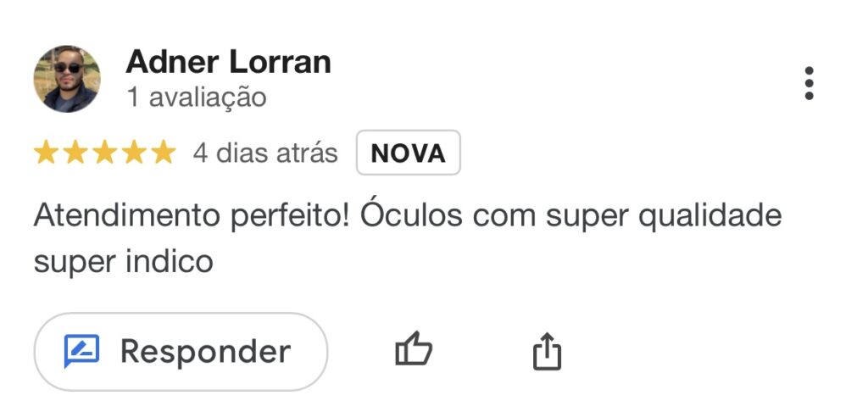Screen dimensions: 868x412
Task: Click the "4 dias atrás" timestamp
Action: pos(265,153)
